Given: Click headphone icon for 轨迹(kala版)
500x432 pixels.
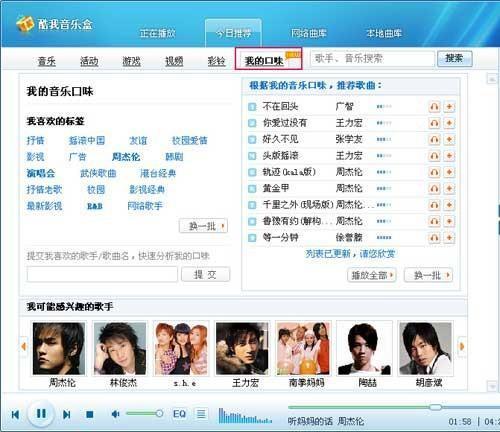Looking at the screenshot, I should pos(434,172).
